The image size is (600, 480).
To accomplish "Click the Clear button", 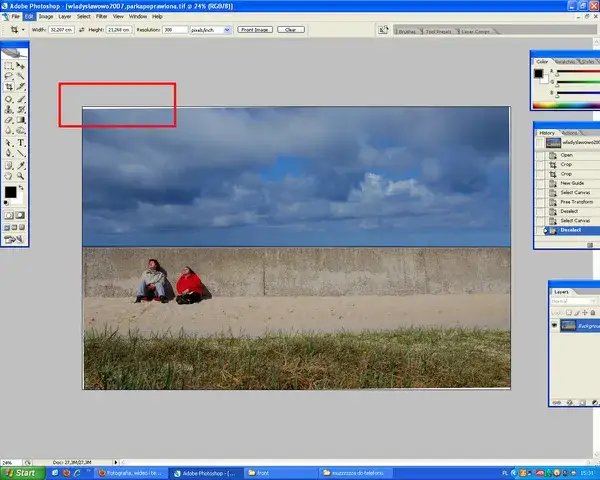I will pos(291,30).
